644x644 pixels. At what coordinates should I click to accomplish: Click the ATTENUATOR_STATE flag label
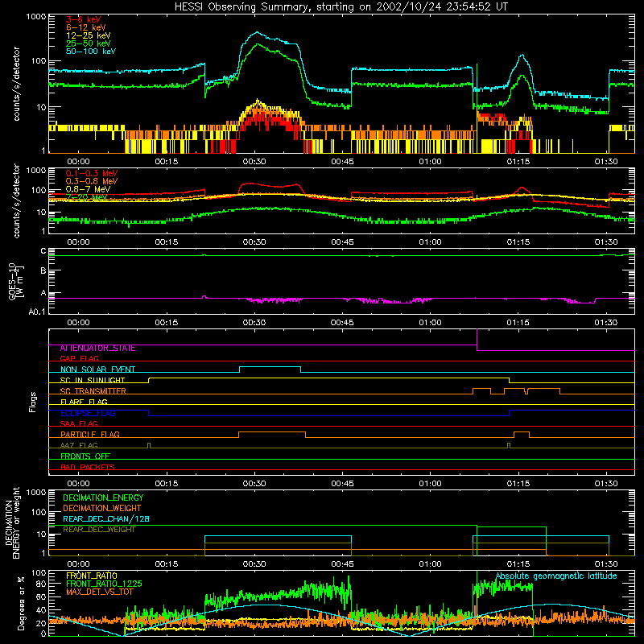(97, 349)
